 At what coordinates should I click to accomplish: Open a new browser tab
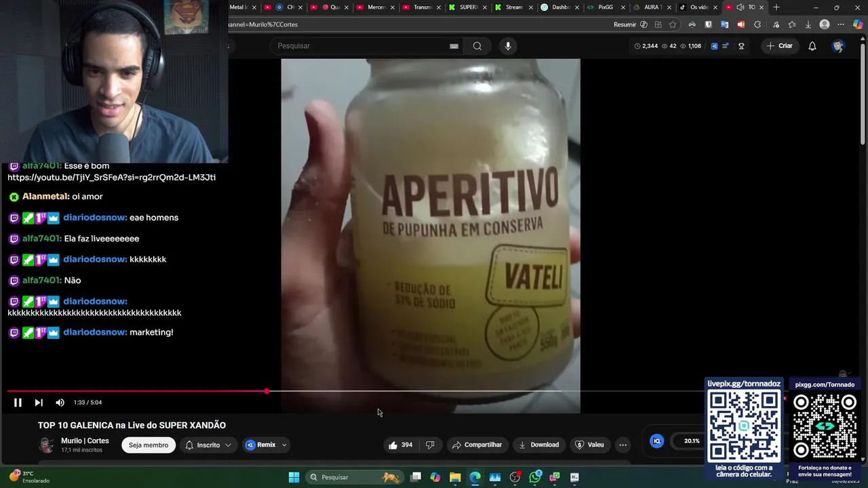pyautogui.click(x=776, y=7)
